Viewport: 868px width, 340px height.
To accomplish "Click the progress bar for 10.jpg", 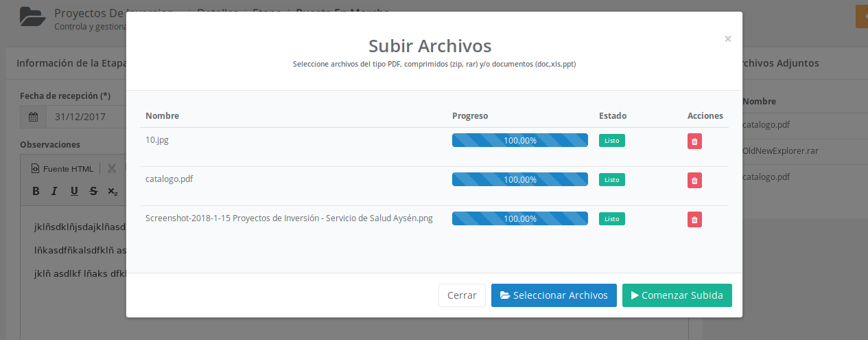I will [519, 140].
